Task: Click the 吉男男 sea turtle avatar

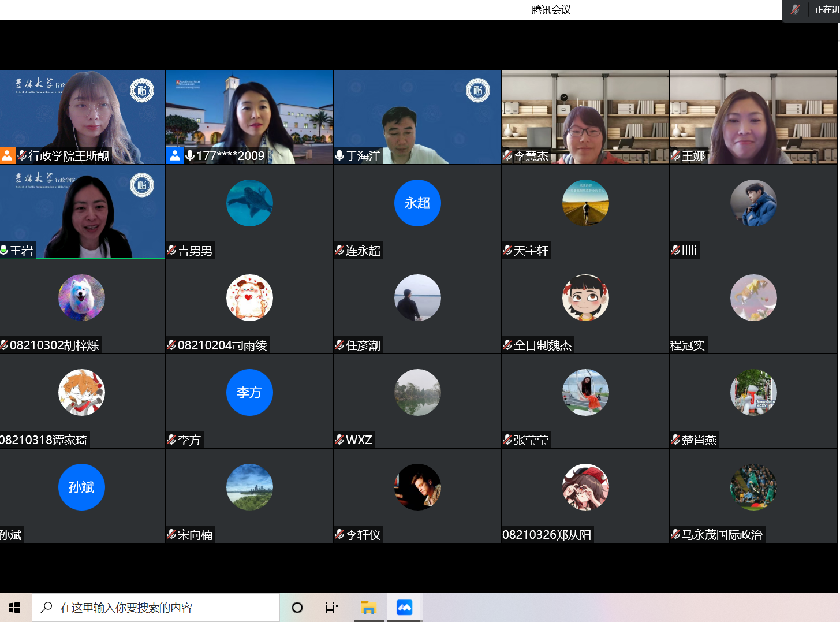Action: [x=249, y=203]
